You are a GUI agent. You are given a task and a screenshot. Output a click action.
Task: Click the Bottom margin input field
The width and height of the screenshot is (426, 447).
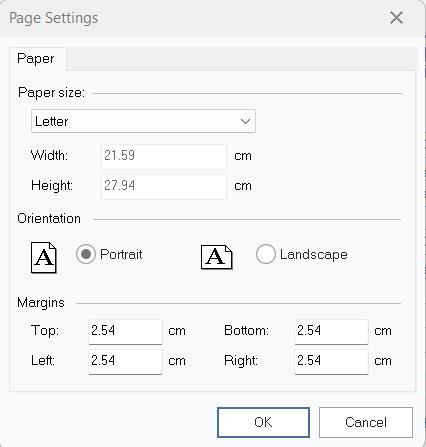click(331, 331)
